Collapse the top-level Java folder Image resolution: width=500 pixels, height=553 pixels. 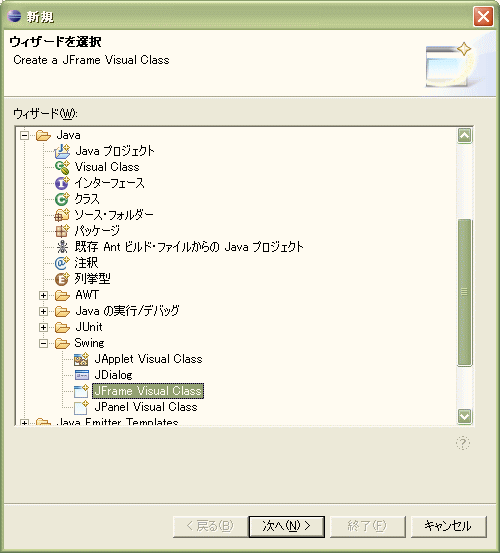(x=24, y=135)
